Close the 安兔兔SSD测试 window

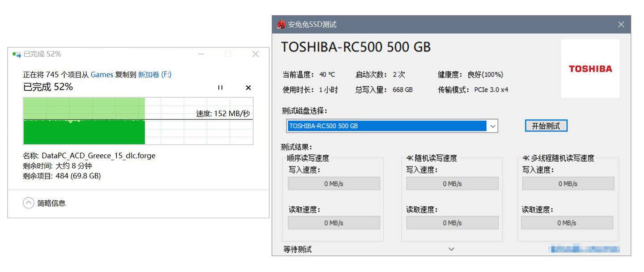[x=621, y=25]
